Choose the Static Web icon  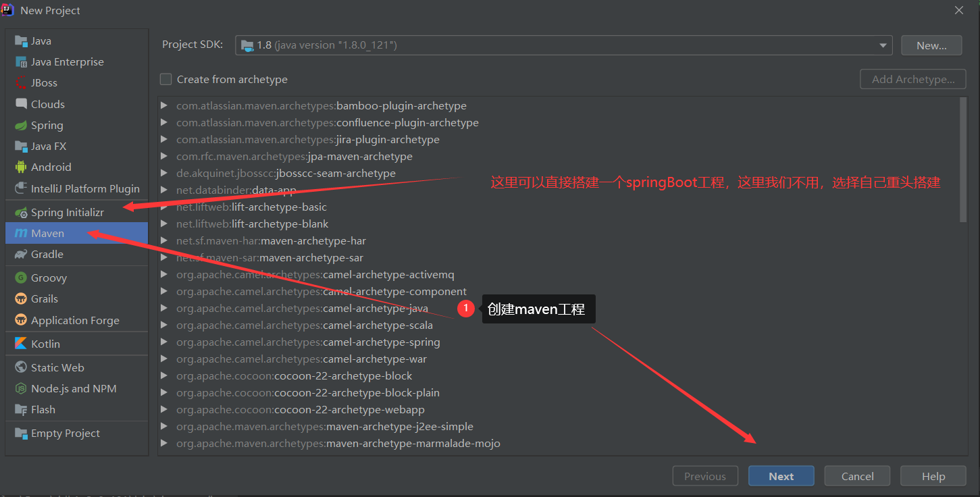click(21, 368)
